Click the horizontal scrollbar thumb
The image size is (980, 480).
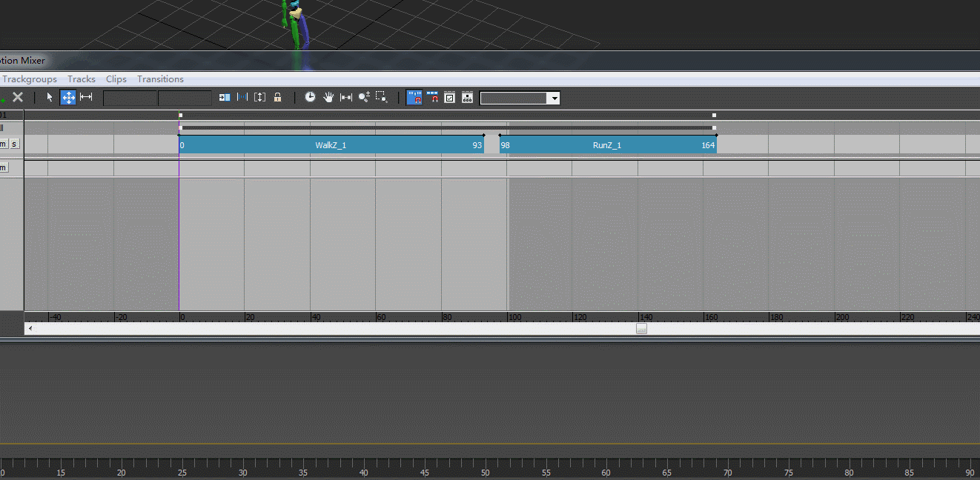click(641, 328)
